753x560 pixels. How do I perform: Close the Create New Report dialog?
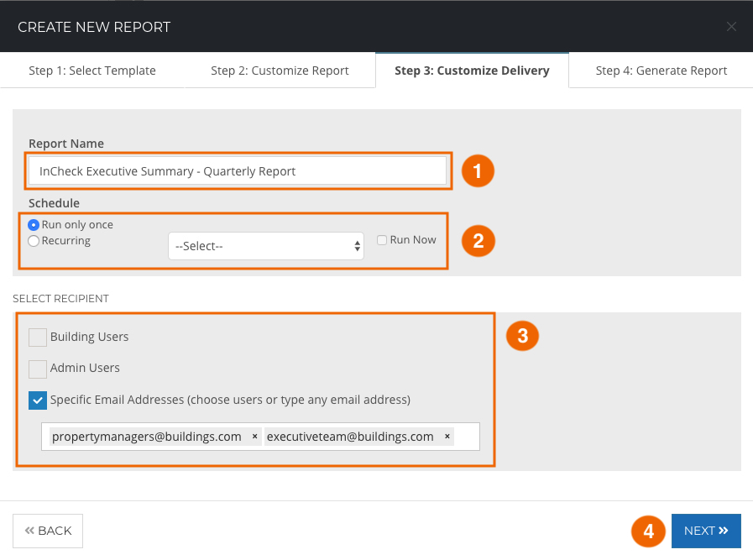731,27
